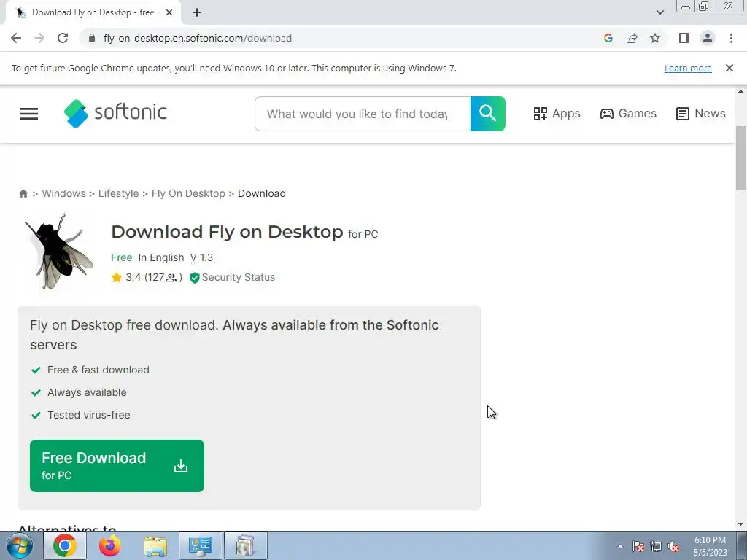Click 'Always available' text
The image size is (747, 560).
(87, 392)
